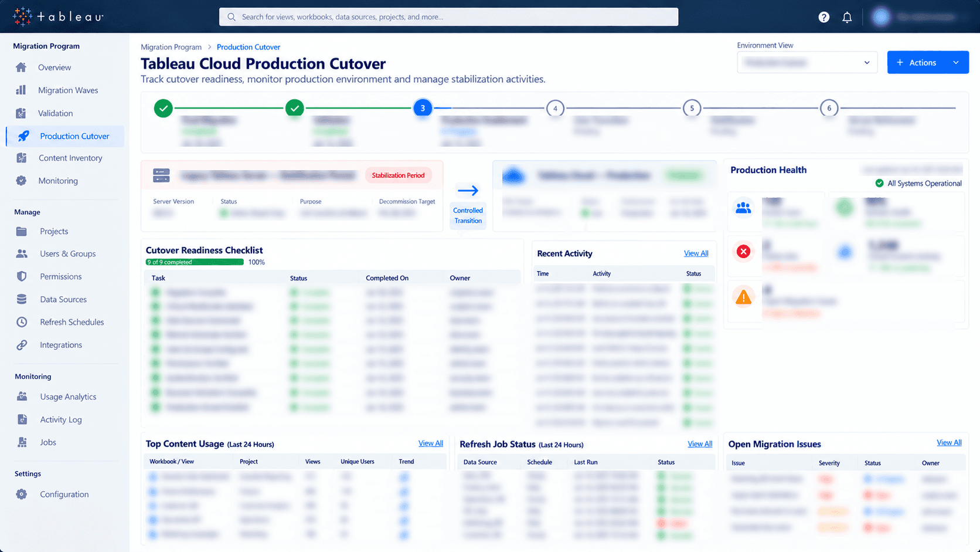980x552 pixels.
Task: Select step 4 in the cutover timeline
Action: click(555, 109)
